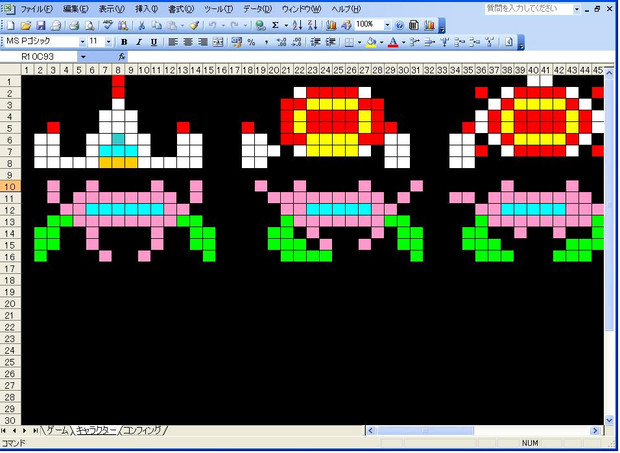Apply comma style formatting

(x=267, y=42)
